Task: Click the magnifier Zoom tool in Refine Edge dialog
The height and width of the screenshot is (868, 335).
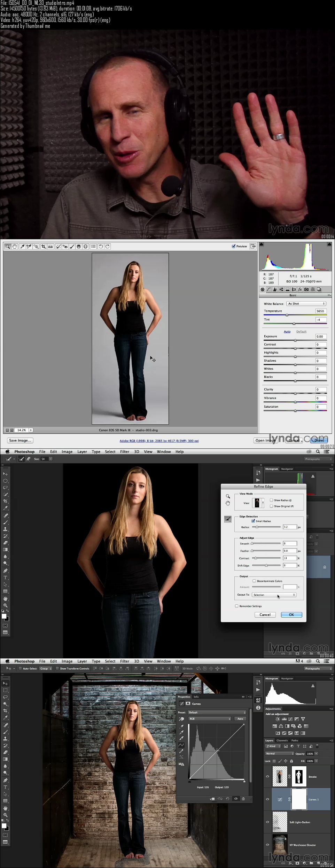Action: tap(228, 496)
